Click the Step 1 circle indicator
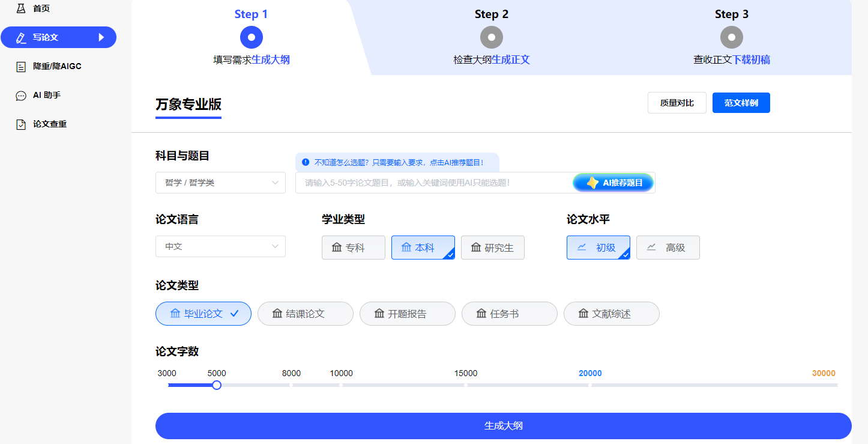 (x=252, y=37)
